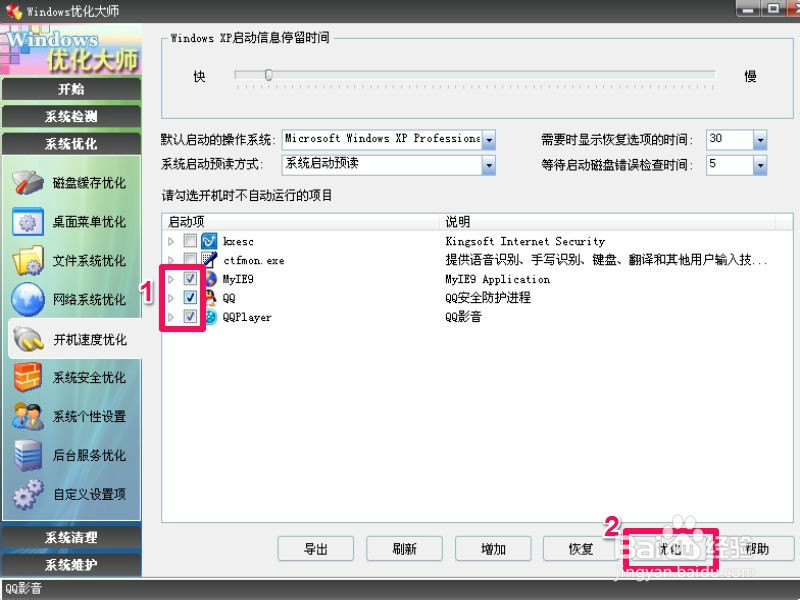Open 系统安全优化 settings

pos(70,378)
